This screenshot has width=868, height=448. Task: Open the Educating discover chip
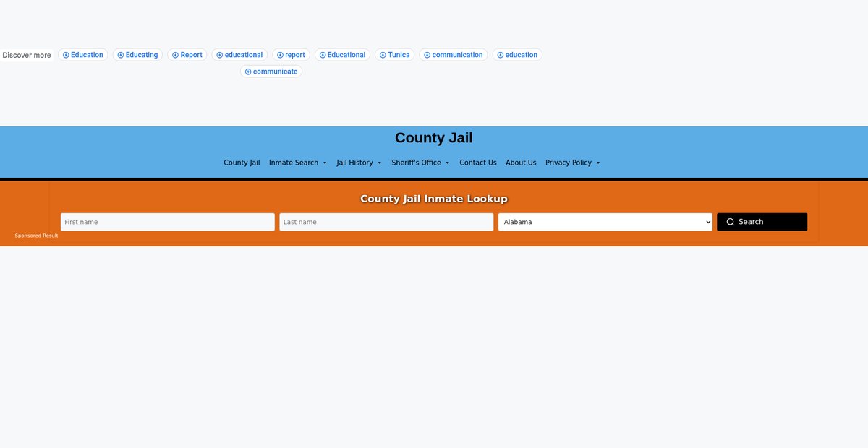pyautogui.click(x=137, y=55)
